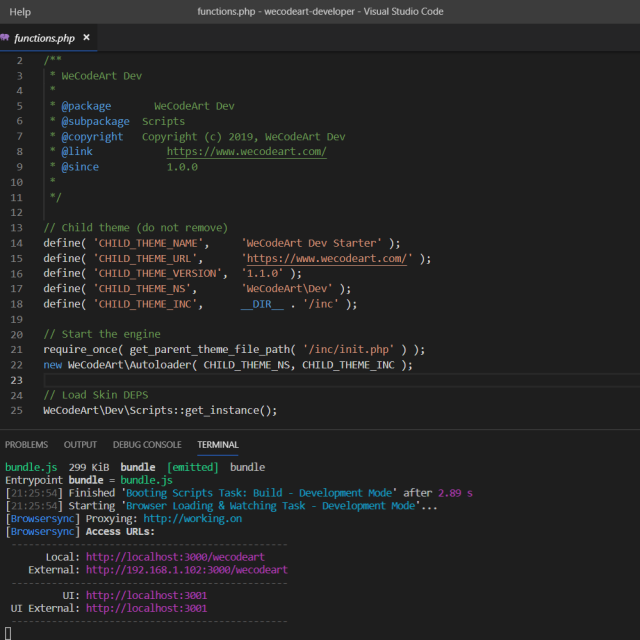Click the new keyword on line 22
The width and height of the screenshot is (640, 640).
(53, 365)
